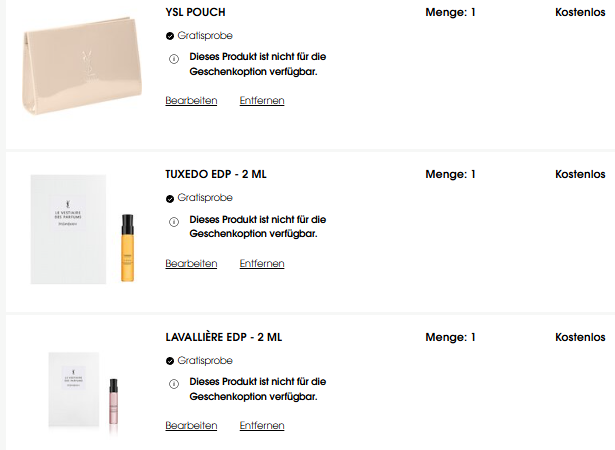Remove the Lavallière EDP sample

pos(262,425)
